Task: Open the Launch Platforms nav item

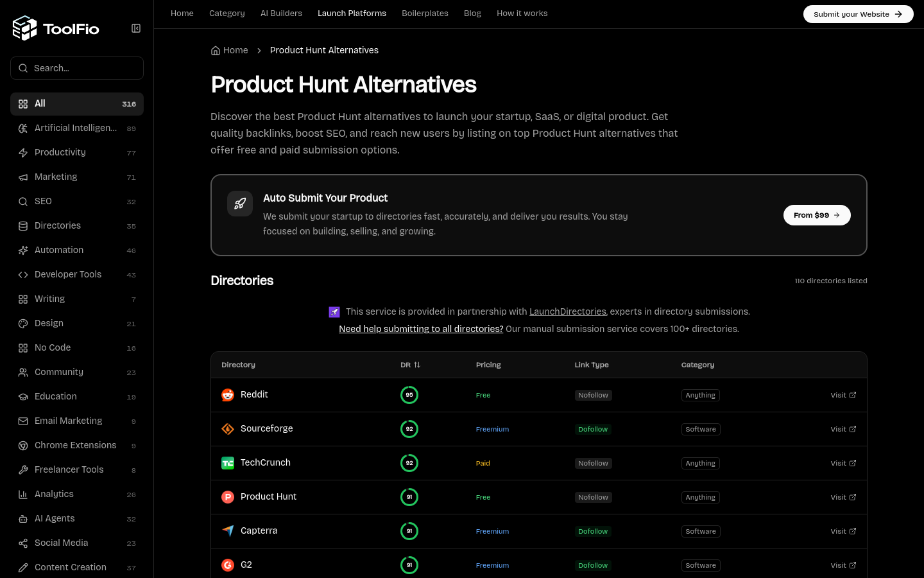Action: click(352, 13)
